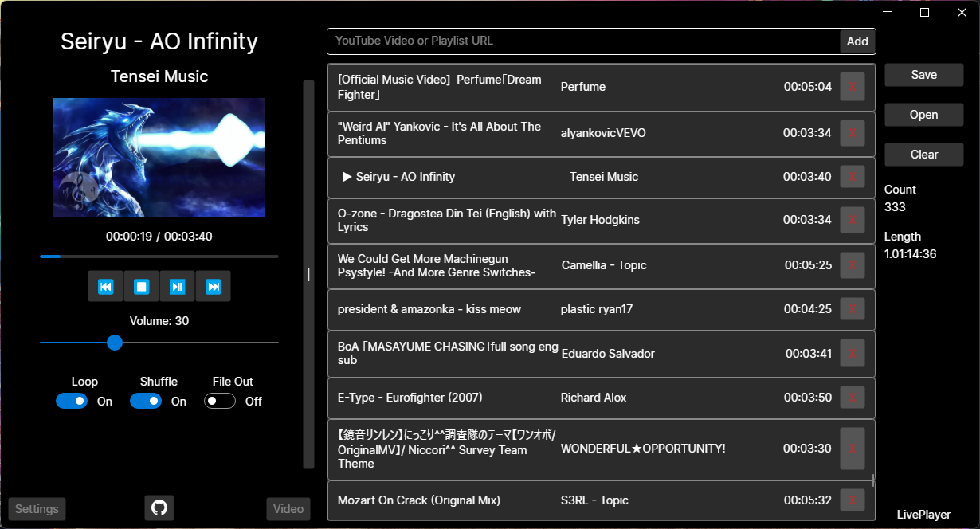This screenshot has width=980, height=529.
Task: Click the Volume: 30 label
Action: tap(159, 321)
